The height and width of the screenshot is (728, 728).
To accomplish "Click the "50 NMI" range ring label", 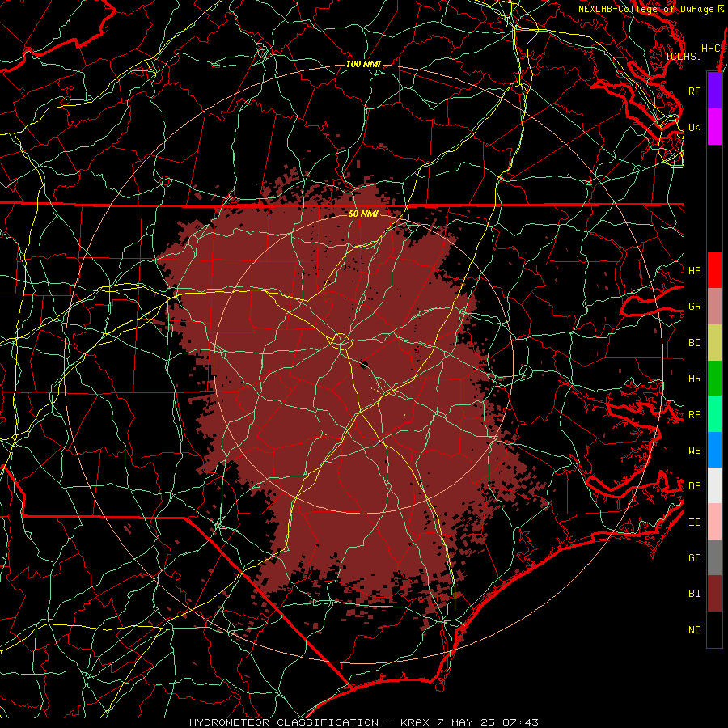I will [363, 214].
